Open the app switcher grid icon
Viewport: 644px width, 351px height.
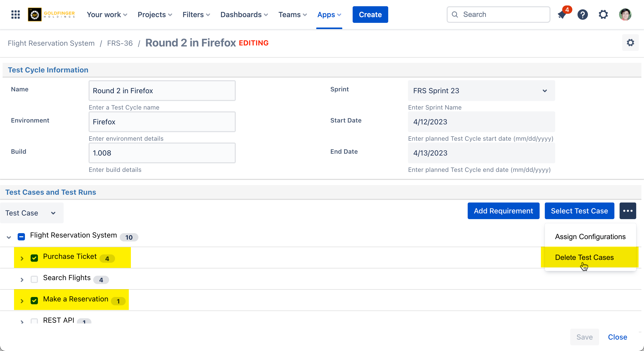pos(16,15)
